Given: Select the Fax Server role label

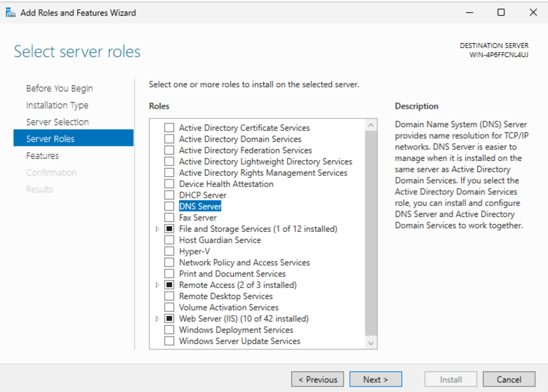Looking at the screenshot, I should tap(198, 218).
